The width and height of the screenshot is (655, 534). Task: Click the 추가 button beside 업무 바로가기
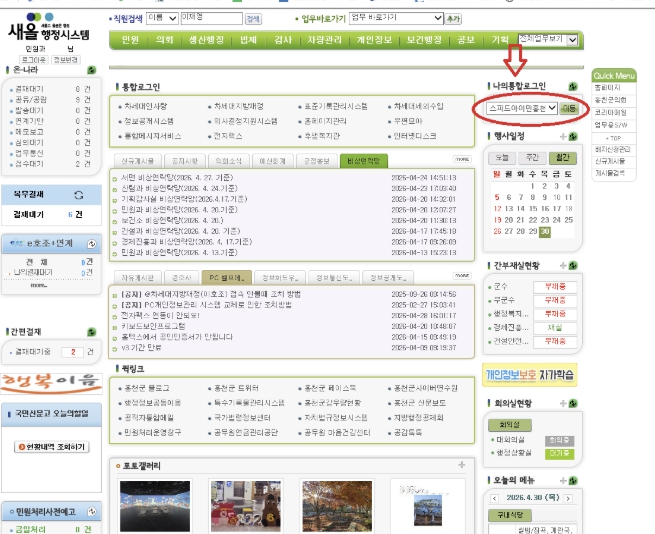[x=453, y=19]
